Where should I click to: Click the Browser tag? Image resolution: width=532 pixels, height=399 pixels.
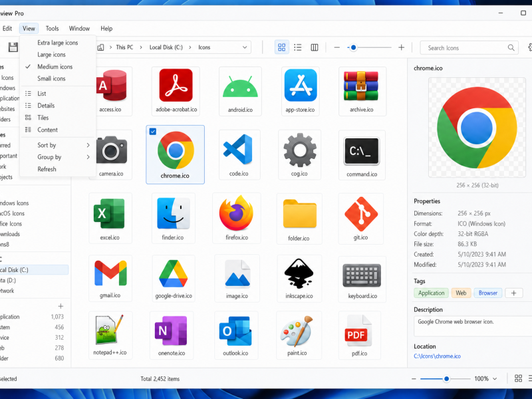coord(488,293)
